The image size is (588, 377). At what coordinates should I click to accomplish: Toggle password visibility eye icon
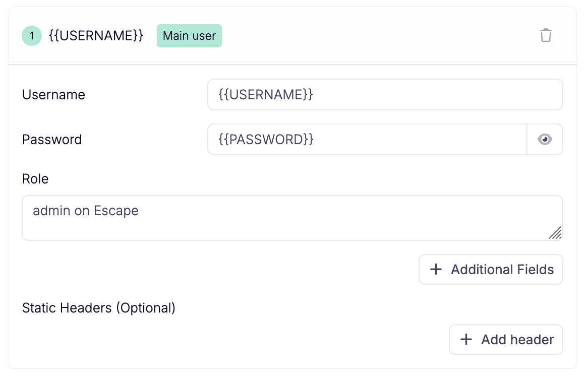(545, 140)
